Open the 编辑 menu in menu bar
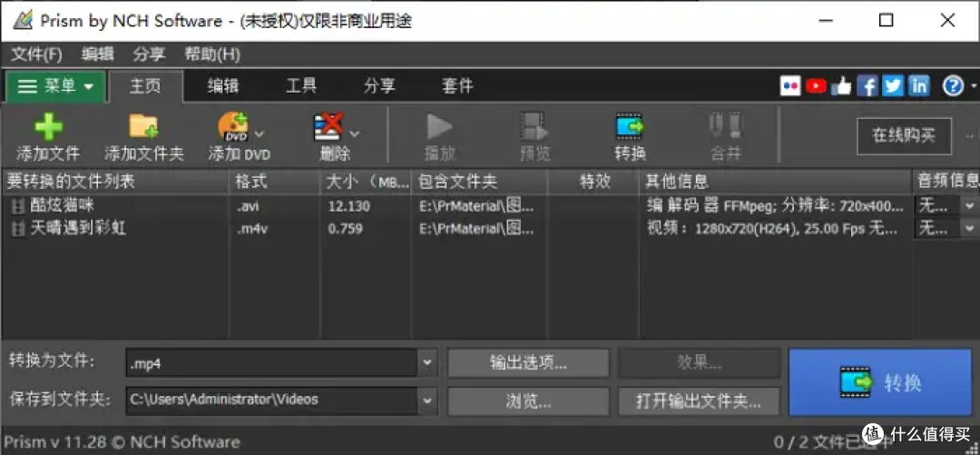This screenshot has width=980, height=455. [x=97, y=54]
